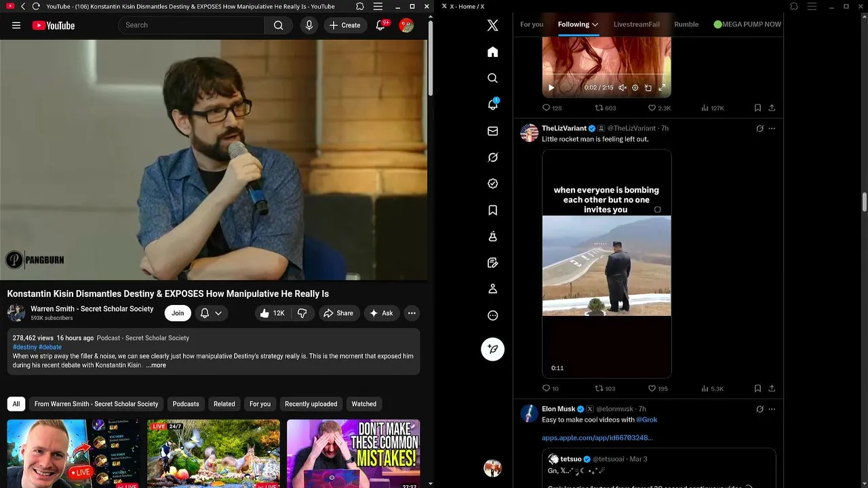Screen dimensions: 868x488
Task: Open Home in the X sidebar
Action: (493, 52)
